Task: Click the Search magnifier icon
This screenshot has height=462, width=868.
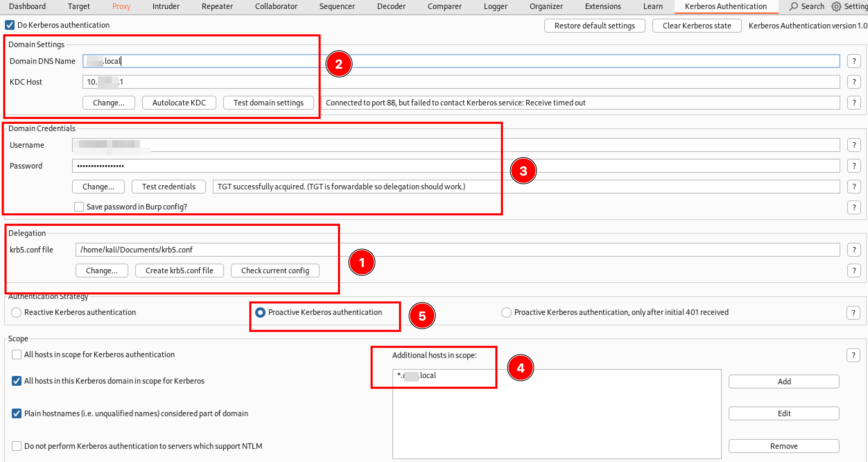Action: coord(793,6)
